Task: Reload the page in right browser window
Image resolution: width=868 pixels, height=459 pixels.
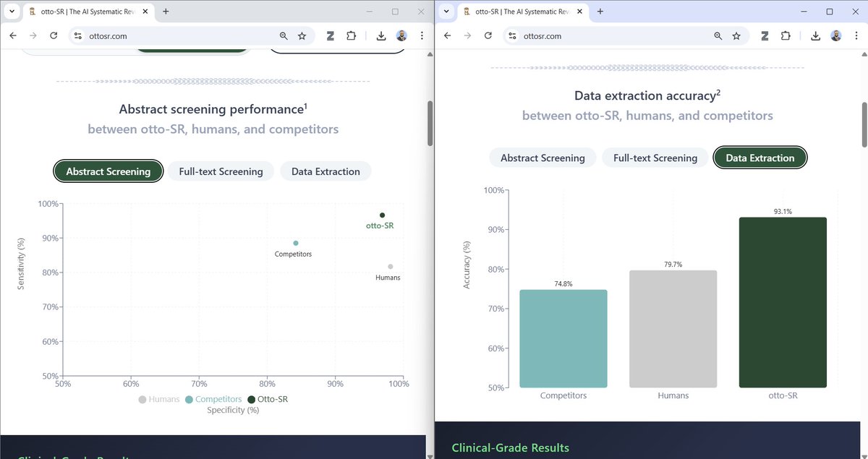Action: [x=488, y=36]
